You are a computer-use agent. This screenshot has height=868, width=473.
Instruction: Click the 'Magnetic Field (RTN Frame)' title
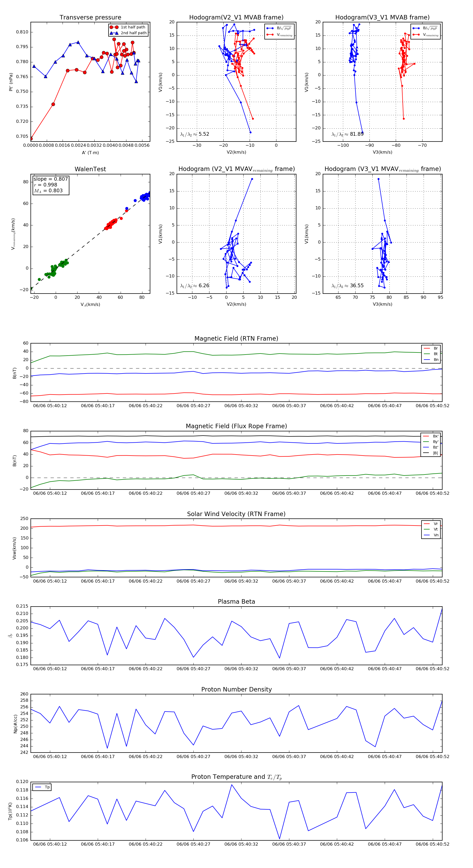236,339
